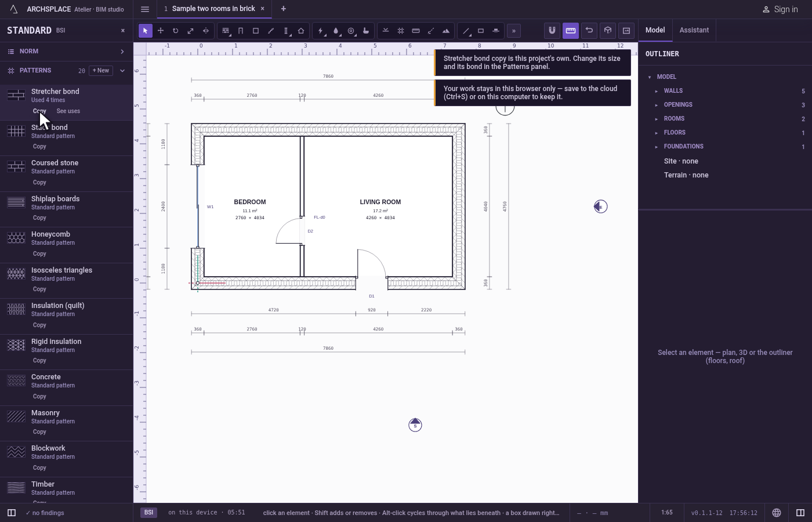Select the water drop plumbing tool

coord(336,31)
